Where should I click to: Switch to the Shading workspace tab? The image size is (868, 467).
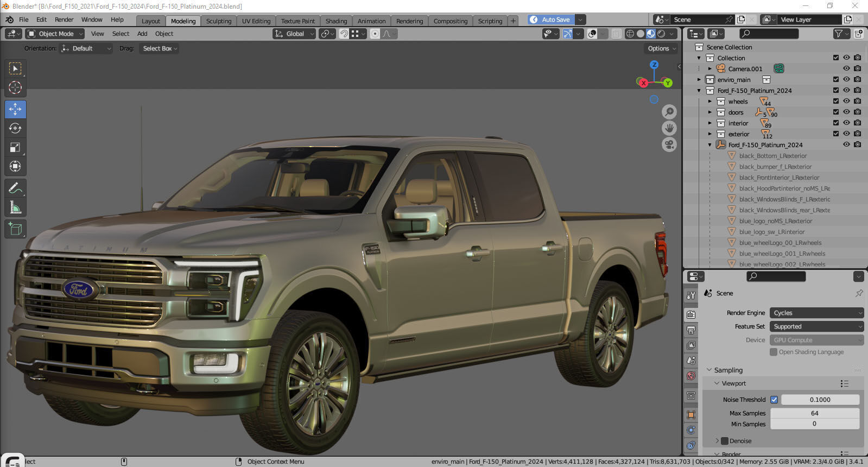pos(337,21)
